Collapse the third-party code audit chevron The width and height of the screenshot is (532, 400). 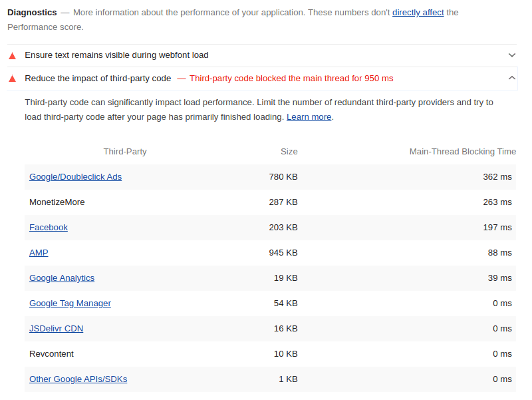pyautogui.click(x=511, y=78)
